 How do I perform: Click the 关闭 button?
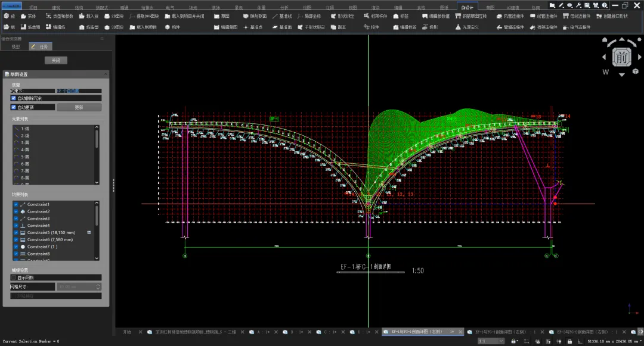point(56,60)
